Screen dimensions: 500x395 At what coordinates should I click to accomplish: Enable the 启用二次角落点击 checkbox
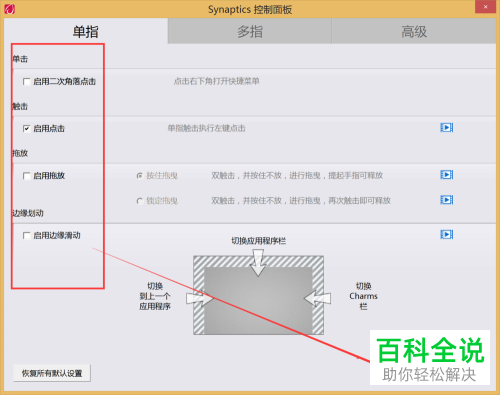(26, 81)
